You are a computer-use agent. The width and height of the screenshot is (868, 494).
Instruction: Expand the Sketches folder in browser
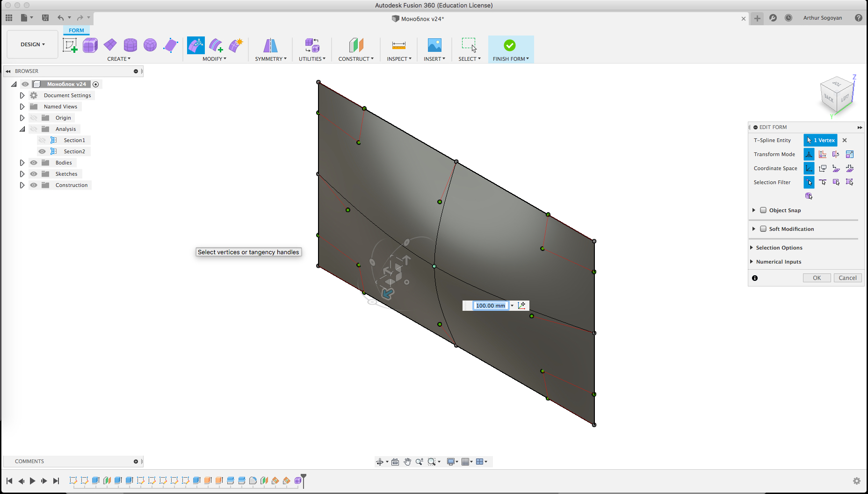[22, 173]
